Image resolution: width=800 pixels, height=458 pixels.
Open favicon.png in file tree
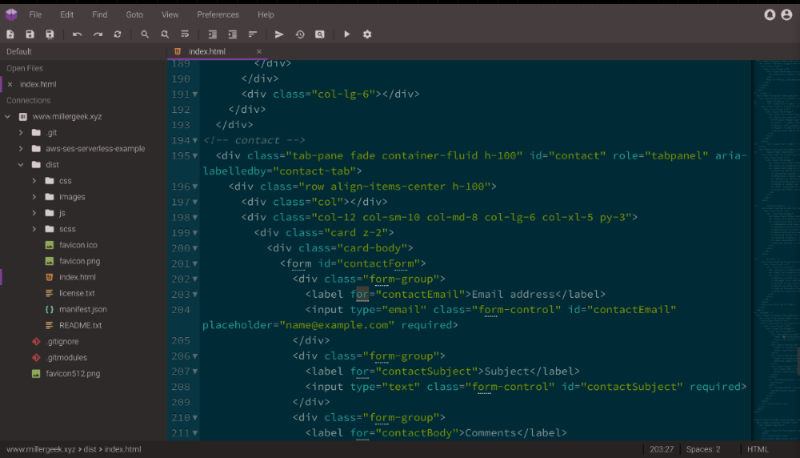[x=80, y=261]
